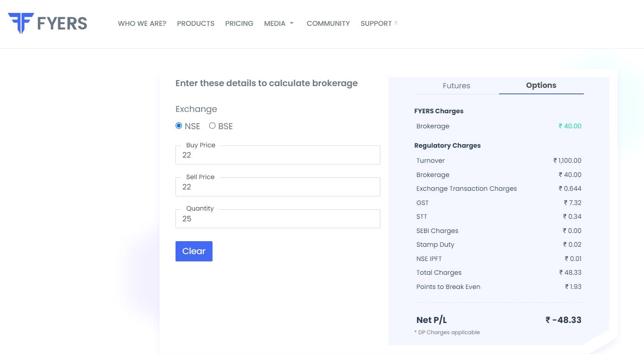Viewport: 644px width, 354px height.
Task: Click the green brokerage amount ₹40.00
Action: pos(570,126)
